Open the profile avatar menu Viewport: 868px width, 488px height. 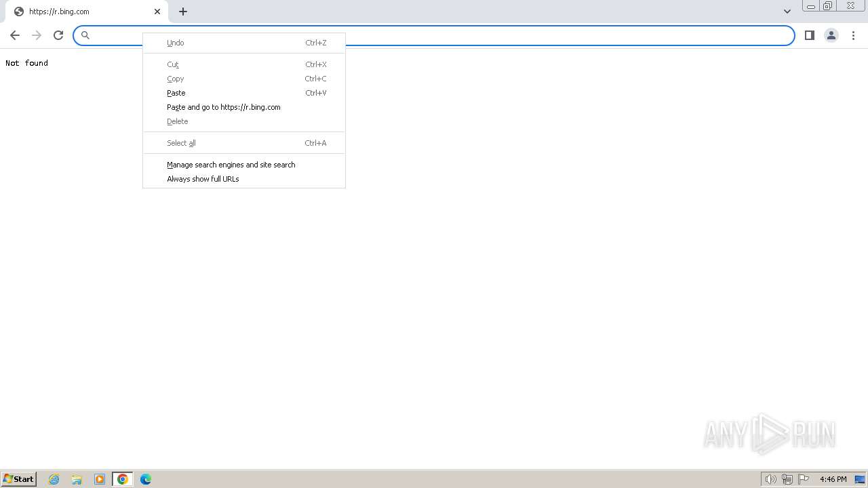pyautogui.click(x=831, y=35)
